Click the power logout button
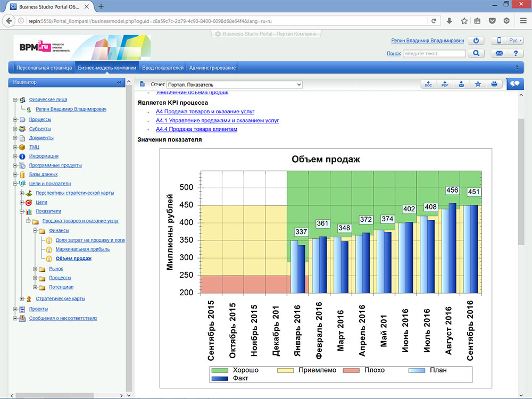The image size is (532, 399). coord(477,41)
